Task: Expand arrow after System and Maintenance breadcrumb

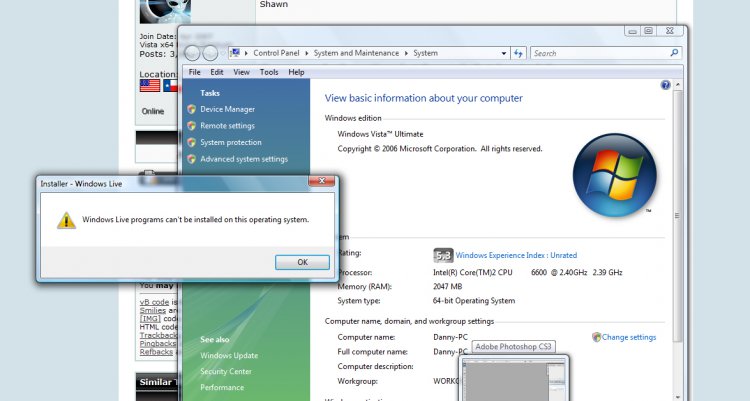Action: point(406,53)
